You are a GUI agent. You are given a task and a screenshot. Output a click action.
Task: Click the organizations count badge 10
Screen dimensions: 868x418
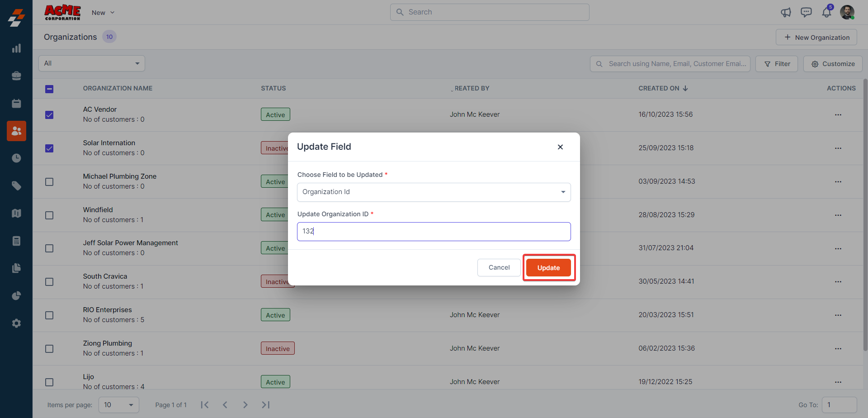(109, 37)
